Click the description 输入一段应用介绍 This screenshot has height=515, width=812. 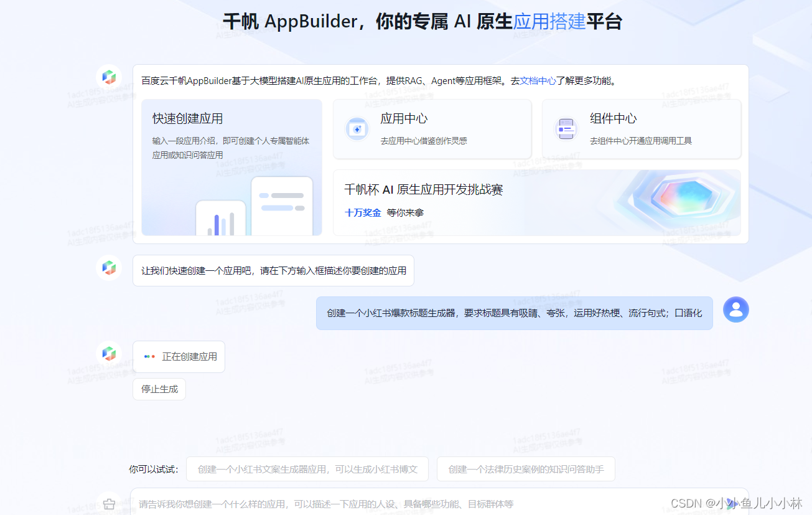231,148
